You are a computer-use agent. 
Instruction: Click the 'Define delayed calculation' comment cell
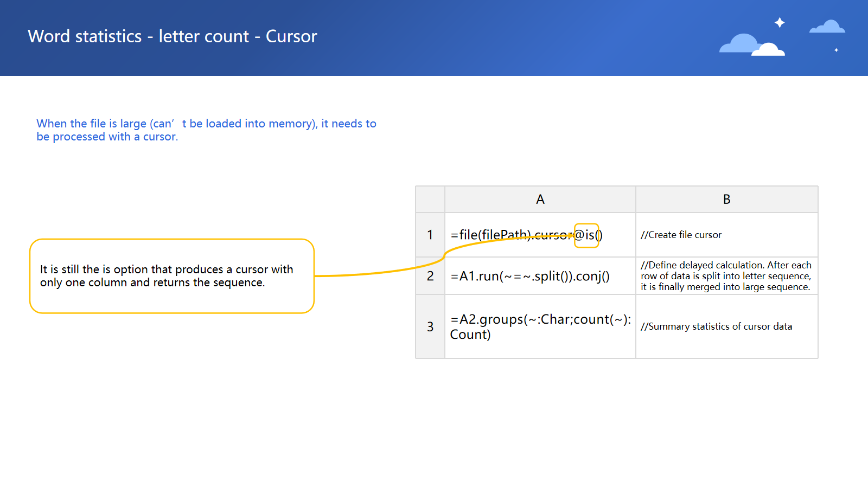(x=726, y=276)
